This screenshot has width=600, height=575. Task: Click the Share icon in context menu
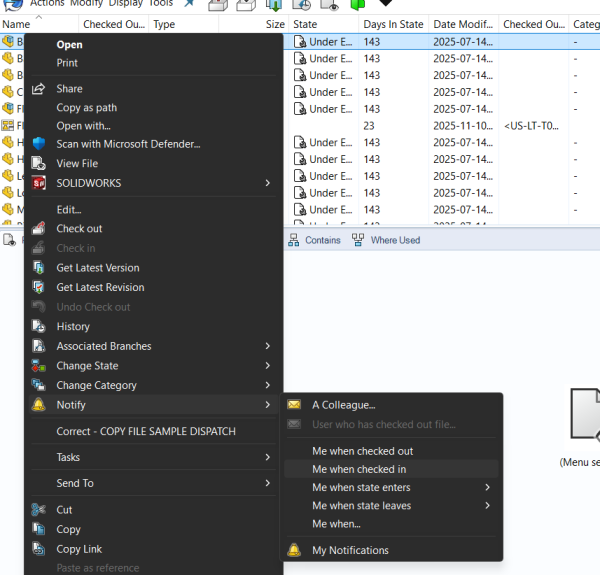39,89
